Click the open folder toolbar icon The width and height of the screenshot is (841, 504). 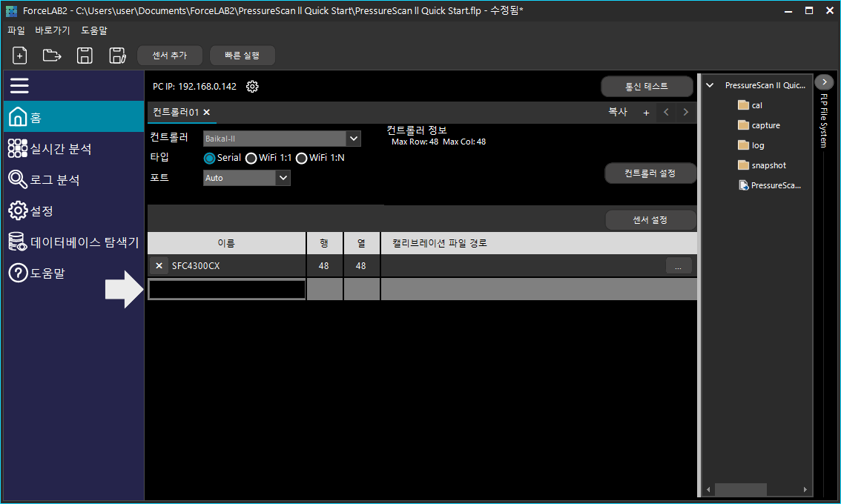tap(52, 56)
